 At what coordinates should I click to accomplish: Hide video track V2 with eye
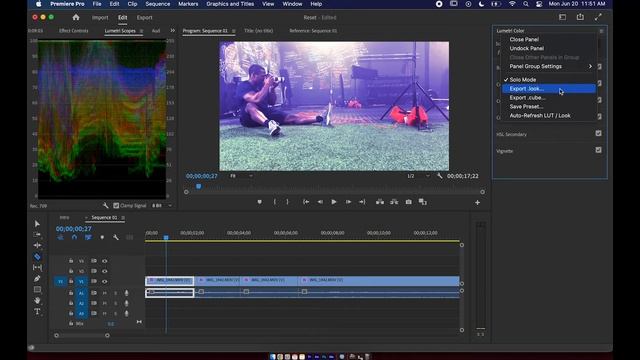pyautogui.click(x=105, y=271)
